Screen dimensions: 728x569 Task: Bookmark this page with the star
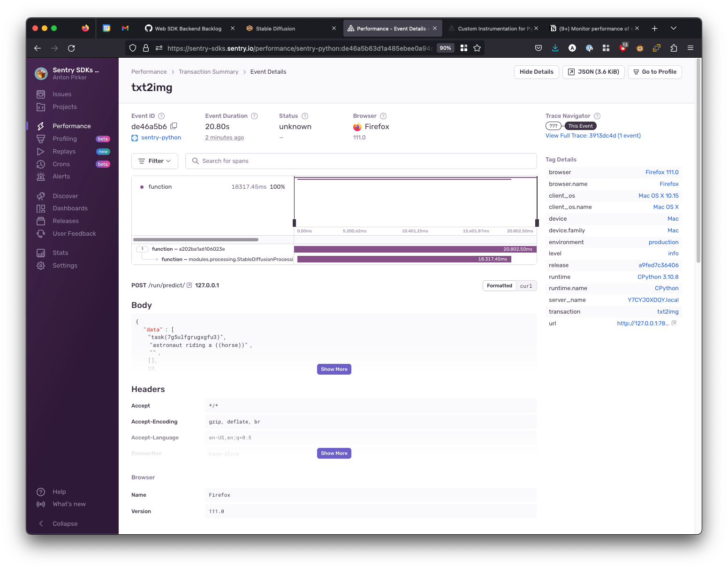[477, 48]
